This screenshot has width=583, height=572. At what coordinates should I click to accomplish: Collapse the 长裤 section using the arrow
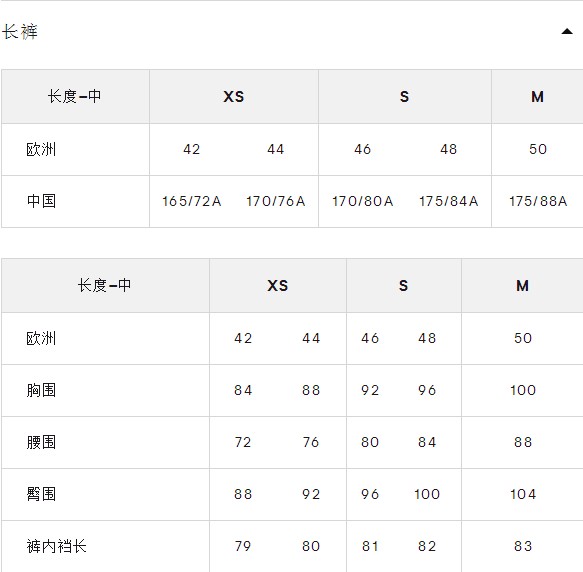(567, 32)
